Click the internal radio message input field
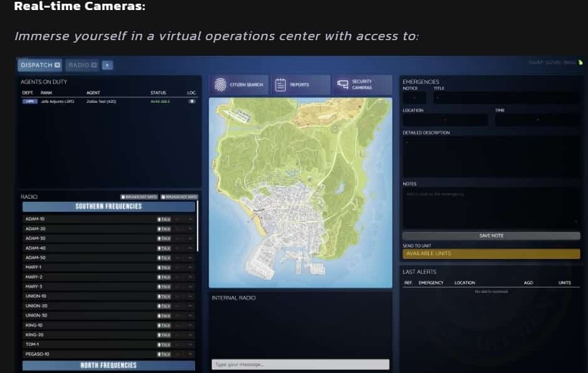 pos(300,364)
